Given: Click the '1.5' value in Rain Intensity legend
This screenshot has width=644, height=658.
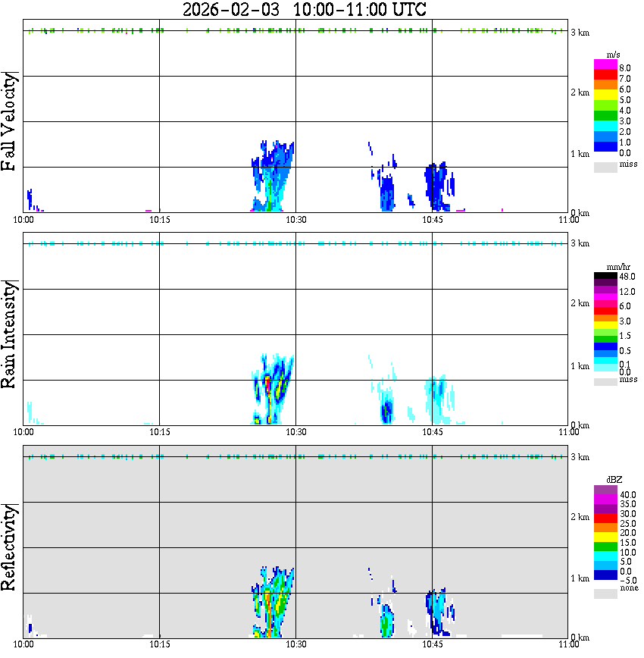Looking at the screenshot, I should [625, 336].
